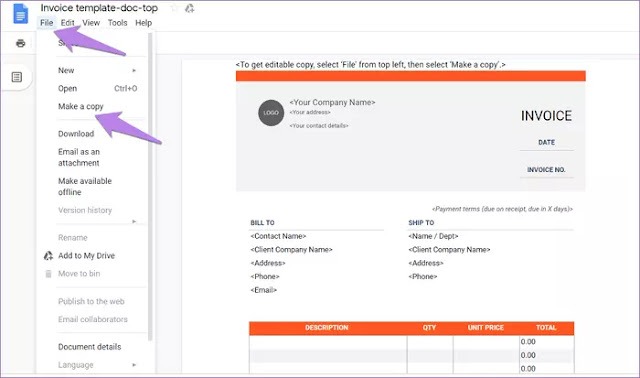
Task: Click the File menu scrollbar
Action: coord(150,186)
